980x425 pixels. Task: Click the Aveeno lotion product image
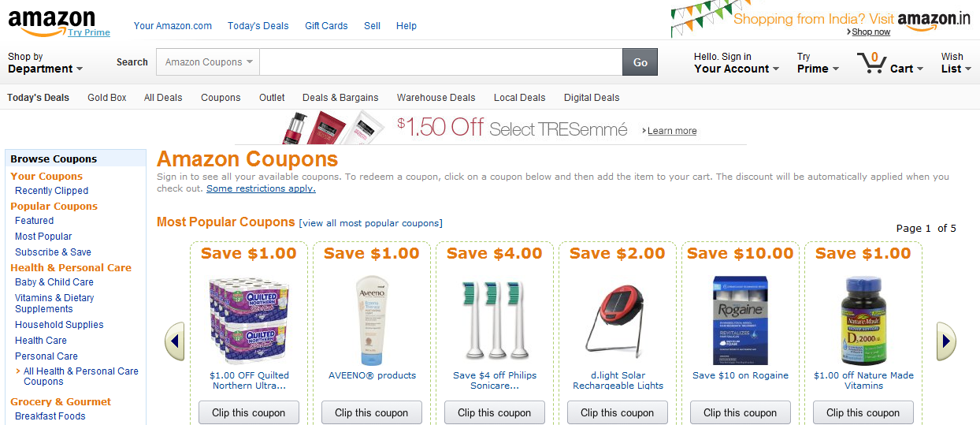pos(372,317)
